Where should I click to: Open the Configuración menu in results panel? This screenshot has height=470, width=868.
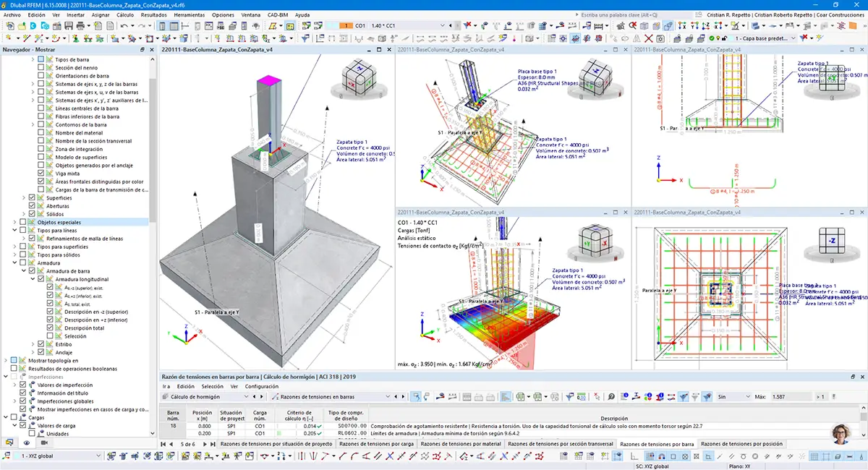click(x=262, y=386)
